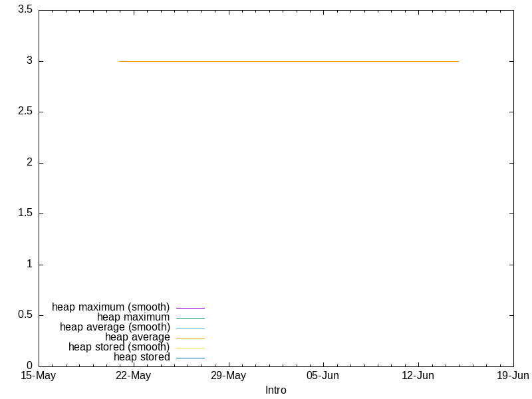Click the 0.5 y-axis label
The image size is (532, 399).
coord(25,315)
